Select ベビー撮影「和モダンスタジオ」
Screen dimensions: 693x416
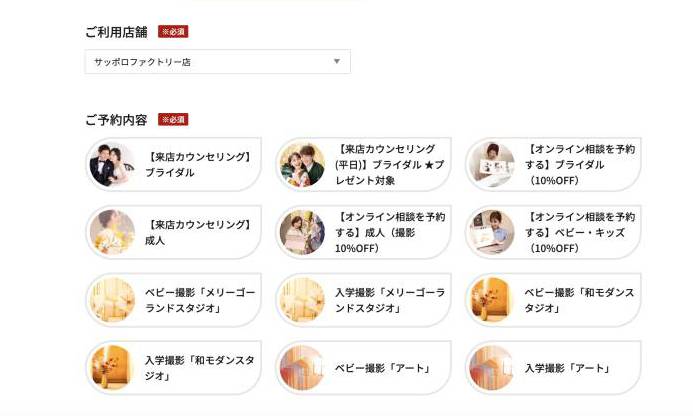pyautogui.click(x=553, y=300)
